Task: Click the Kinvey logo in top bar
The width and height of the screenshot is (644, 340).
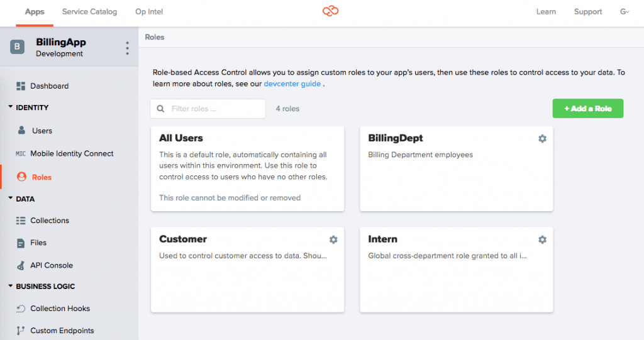Action: (x=330, y=11)
